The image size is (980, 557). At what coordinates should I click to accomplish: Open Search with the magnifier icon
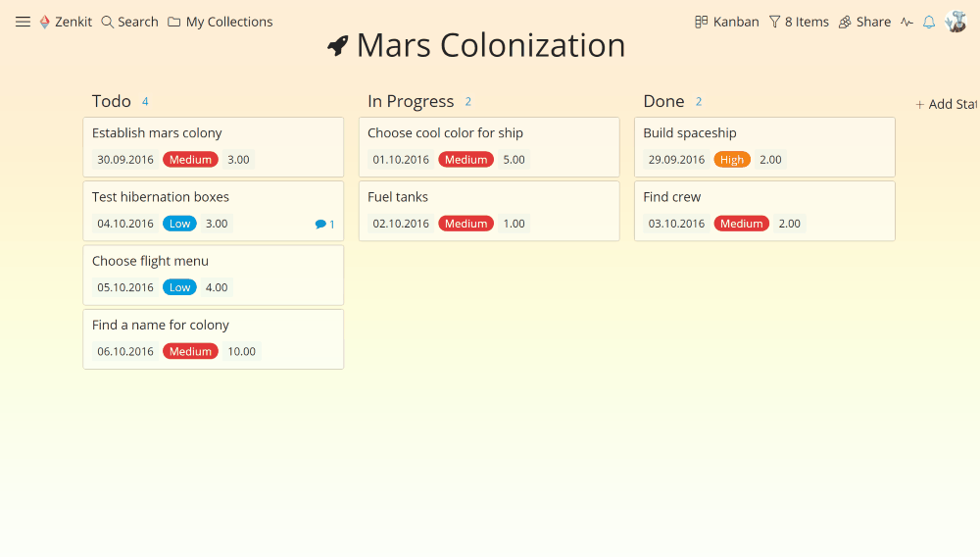pyautogui.click(x=108, y=22)
